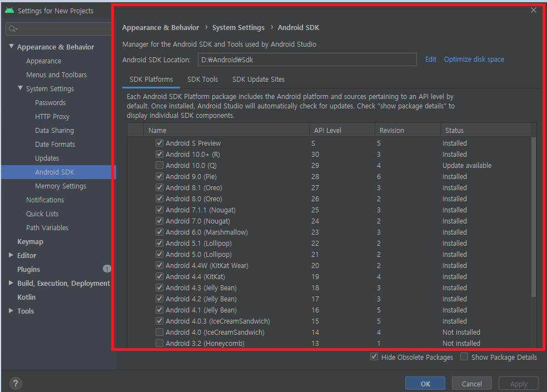Uncheck Android 7.0 (Nougat) checkbox
The height and width of the screenshot is (392, 547).
160,221
